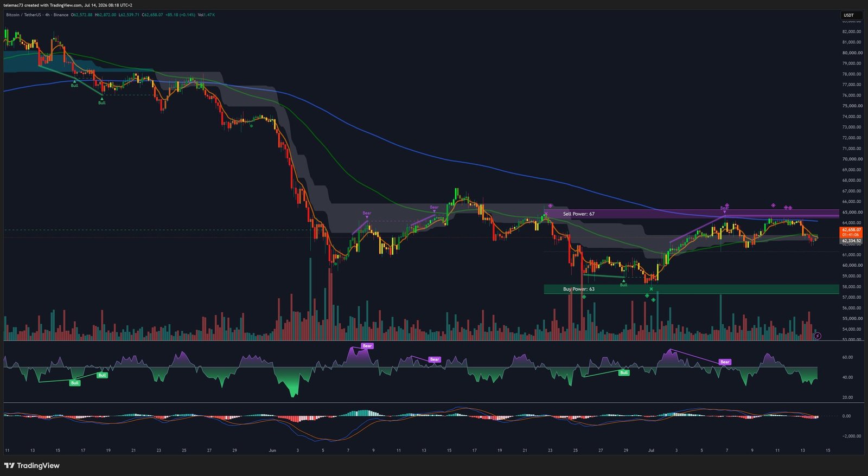The image size is (868, 476).
Task: Click the 20.00 oscillator axis label
Action: [x=847, y=397]
